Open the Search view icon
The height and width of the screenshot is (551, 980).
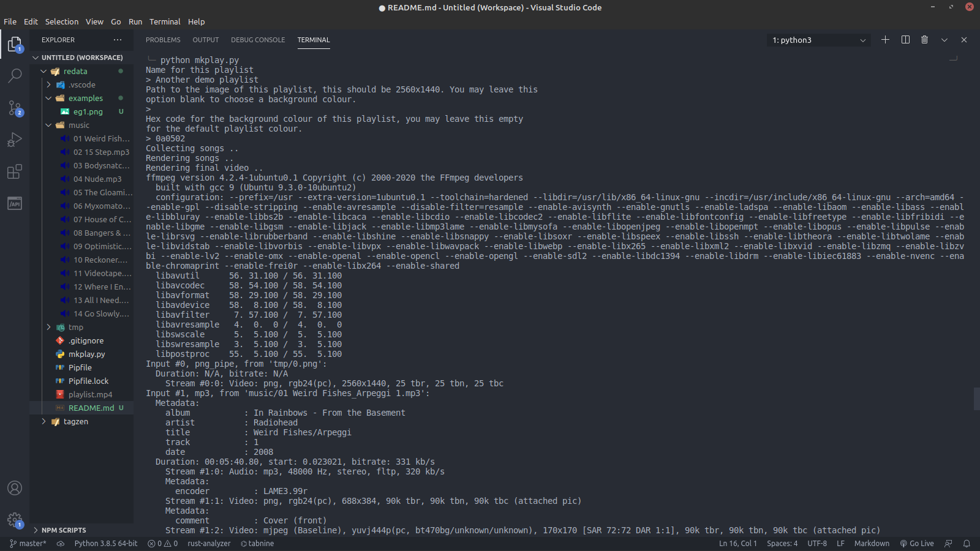pyautogui.click(x=15, y=75)
